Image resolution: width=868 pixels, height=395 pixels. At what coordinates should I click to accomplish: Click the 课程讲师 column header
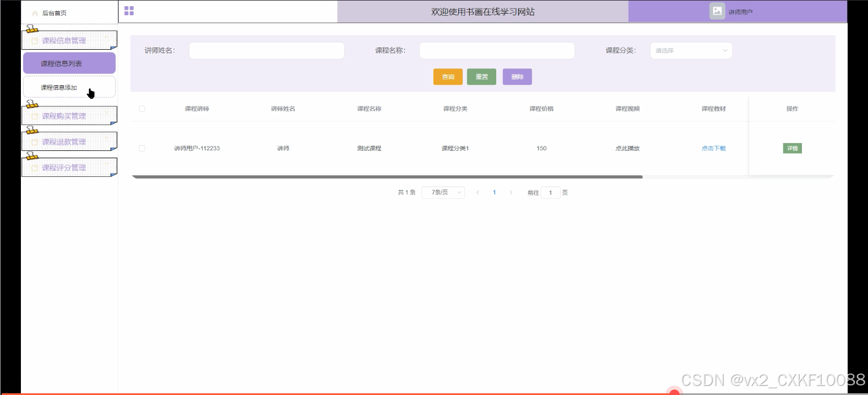[197, 108]
